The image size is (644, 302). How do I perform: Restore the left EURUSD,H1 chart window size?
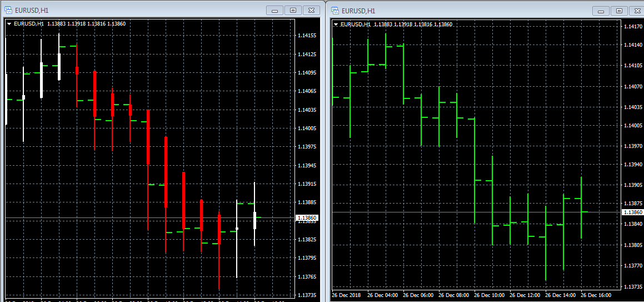tap(293, 10)
